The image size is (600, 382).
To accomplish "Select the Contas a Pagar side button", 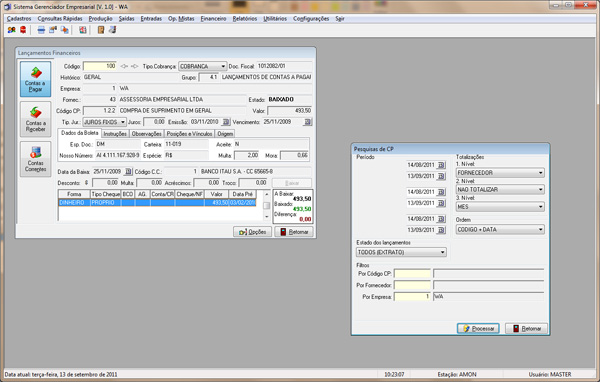I will pos(36,79).
